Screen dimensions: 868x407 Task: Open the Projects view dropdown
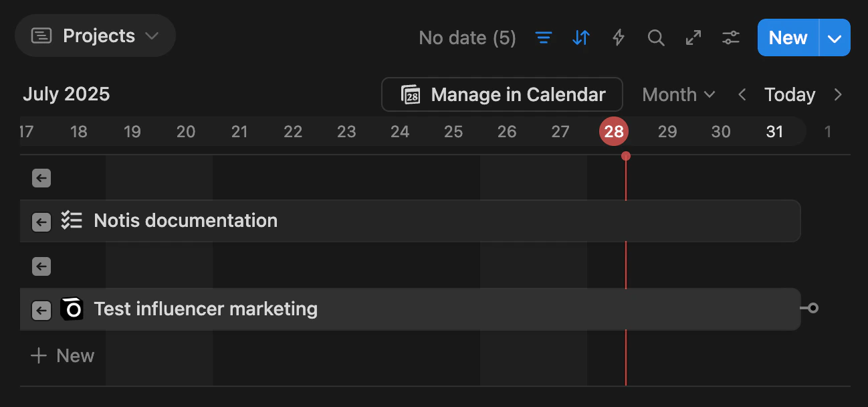coord(152,36)
